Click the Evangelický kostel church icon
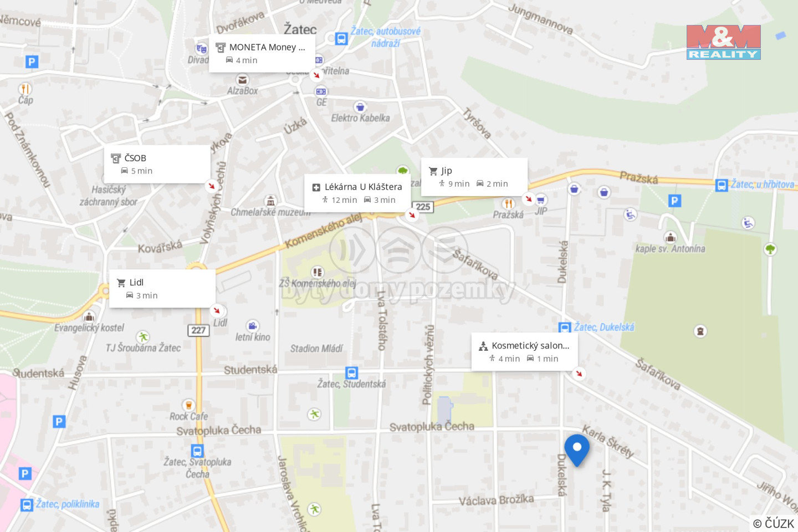The width and height of the screenshot is (798, 532). [89, 316]
